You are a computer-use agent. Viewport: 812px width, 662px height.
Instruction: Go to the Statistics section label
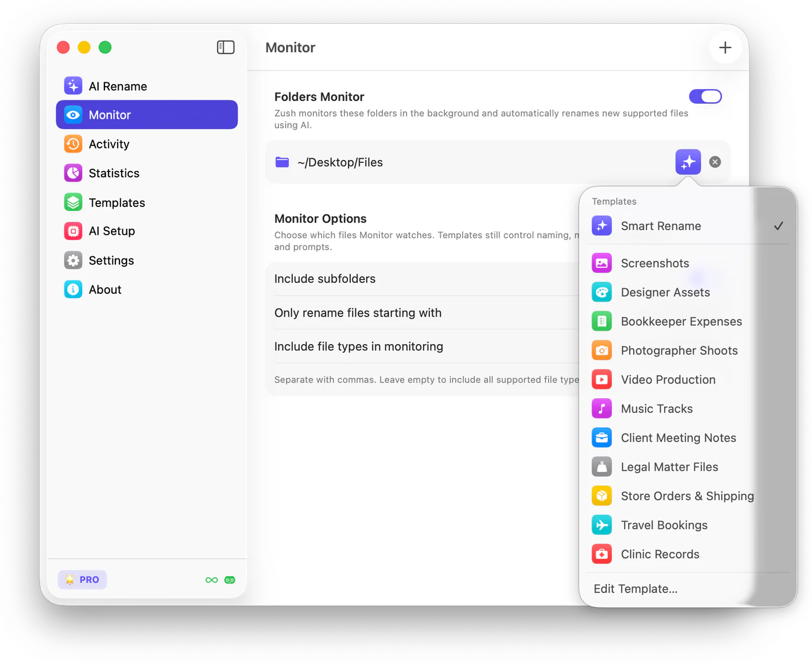click(x=114, y=173)
